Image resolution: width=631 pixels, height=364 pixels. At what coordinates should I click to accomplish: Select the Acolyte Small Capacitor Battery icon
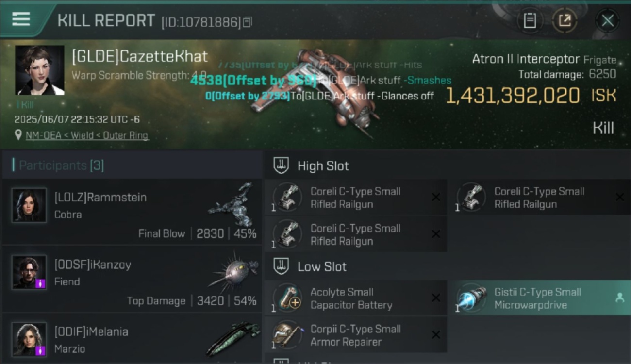pyautogui.click(x=287, y=298)
